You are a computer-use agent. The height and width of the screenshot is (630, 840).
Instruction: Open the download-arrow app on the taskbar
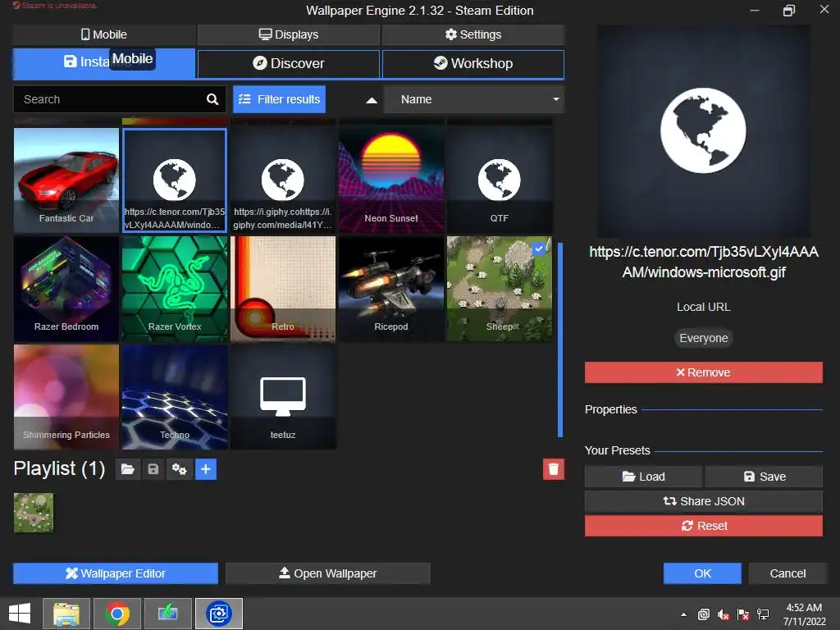coord(167,614)
